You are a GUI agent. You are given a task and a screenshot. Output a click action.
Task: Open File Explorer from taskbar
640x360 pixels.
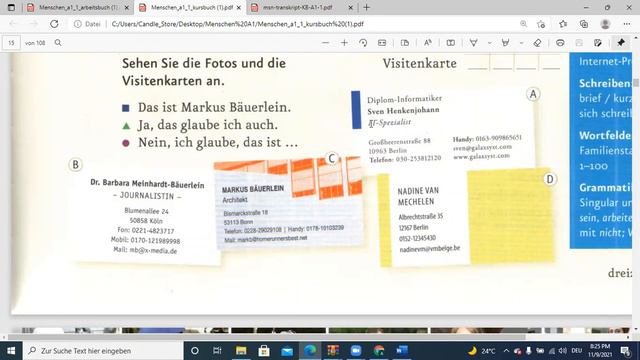pos(241,351)
